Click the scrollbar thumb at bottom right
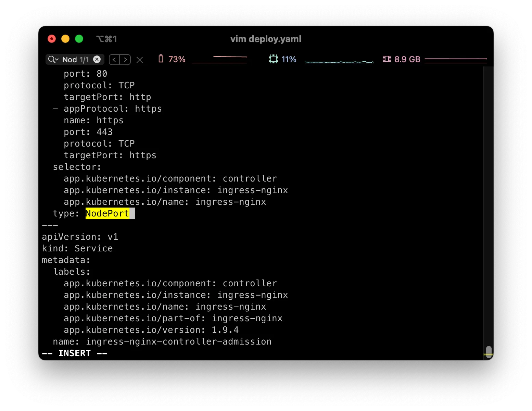The width and height of the screenshot is (532, 411). [x=489, y=352]
